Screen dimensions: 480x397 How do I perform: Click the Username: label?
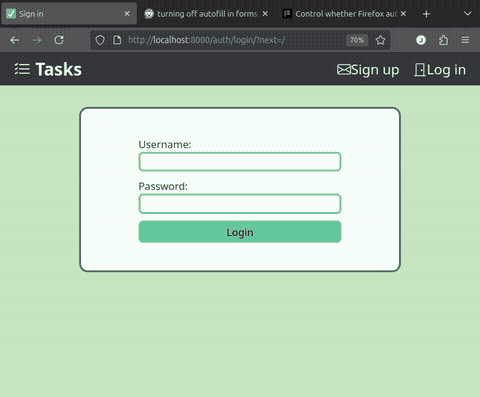[x=165, y=144]
